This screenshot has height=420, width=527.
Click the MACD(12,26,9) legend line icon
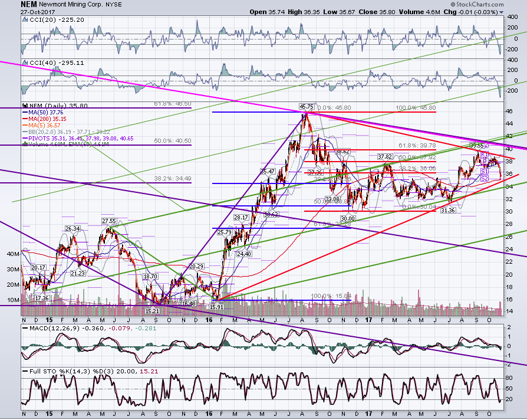(25, 328)
